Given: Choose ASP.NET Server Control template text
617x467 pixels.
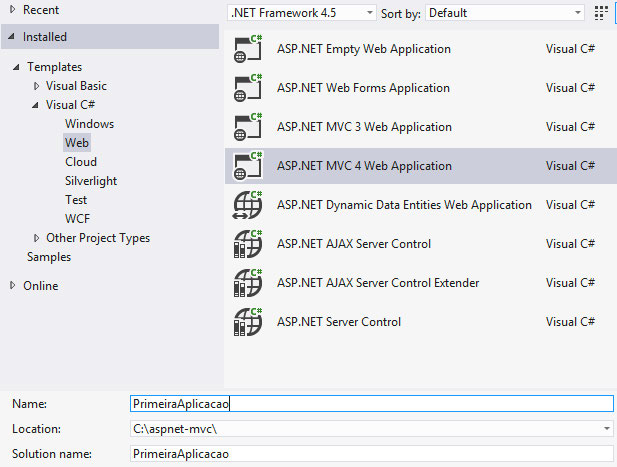Looking at the screenshot, I should [x=339, y=322].
